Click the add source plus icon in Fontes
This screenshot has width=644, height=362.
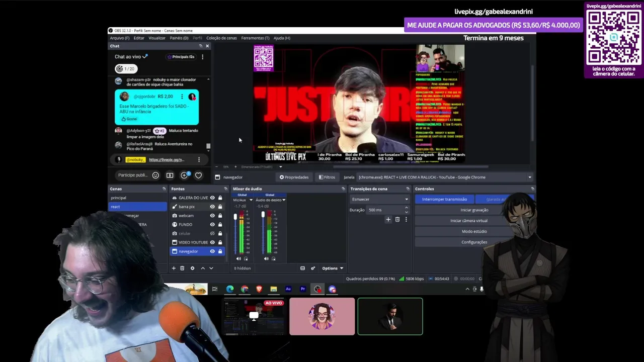(174, 268)
